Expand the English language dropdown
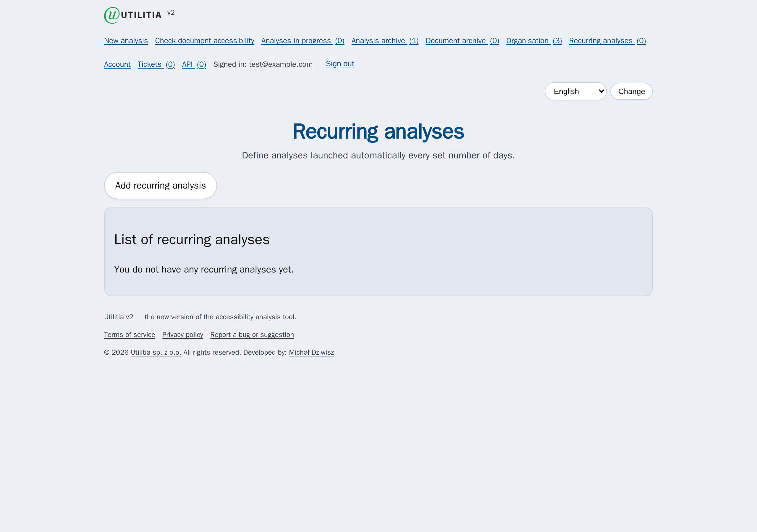The width and height of the screenshot is (757, 532). click(575, 91)
